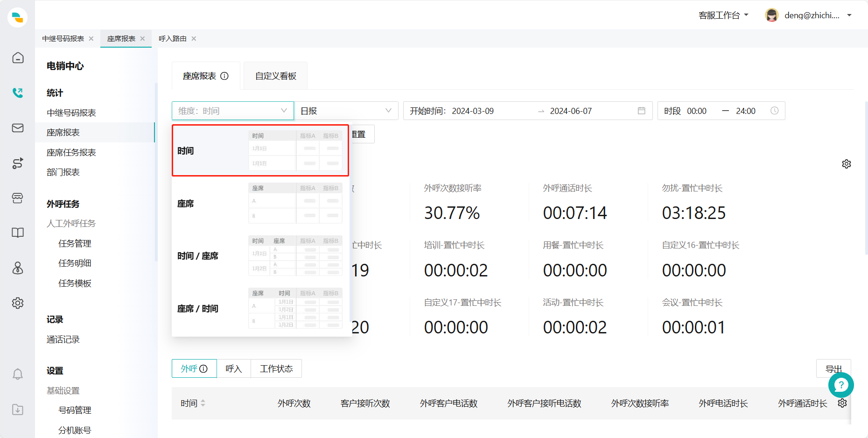The height and width of the screenshot is (438, 868).
Task: Open 任务管理 in the side menu
Action: (x=75, y=243)
